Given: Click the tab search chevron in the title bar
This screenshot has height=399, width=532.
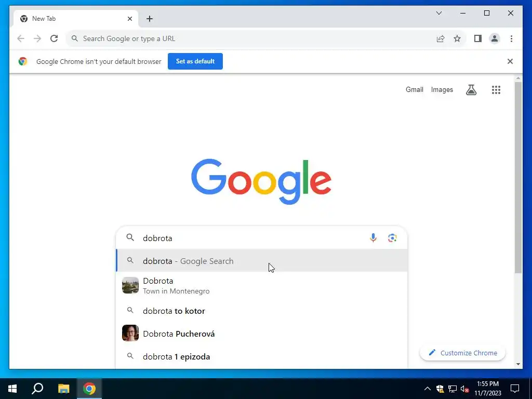Looking at the screenshot, I should point(439,13).
